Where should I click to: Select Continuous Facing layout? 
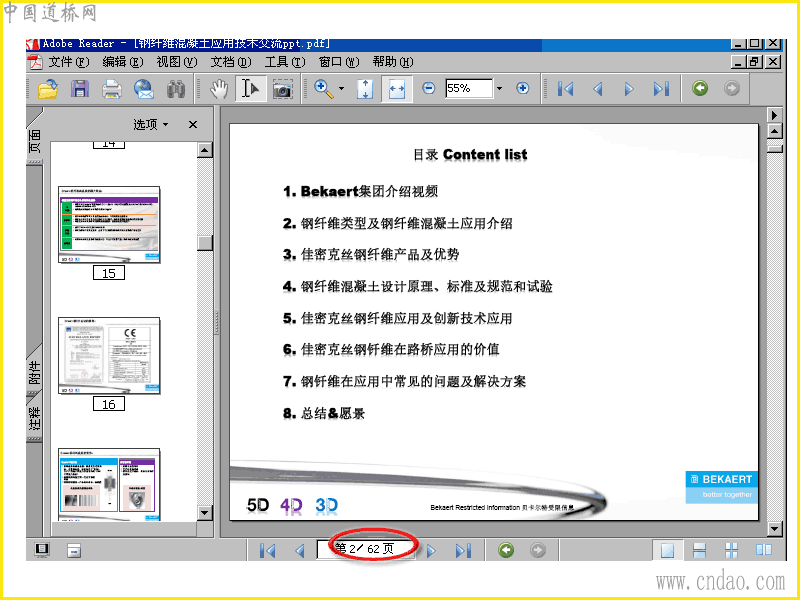coord(732,550)
